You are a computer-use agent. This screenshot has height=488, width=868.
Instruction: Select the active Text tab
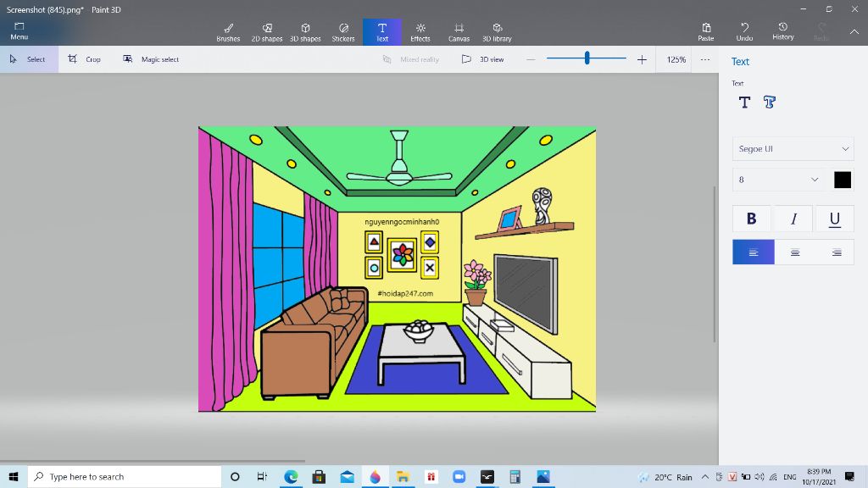tap(382, 32)
